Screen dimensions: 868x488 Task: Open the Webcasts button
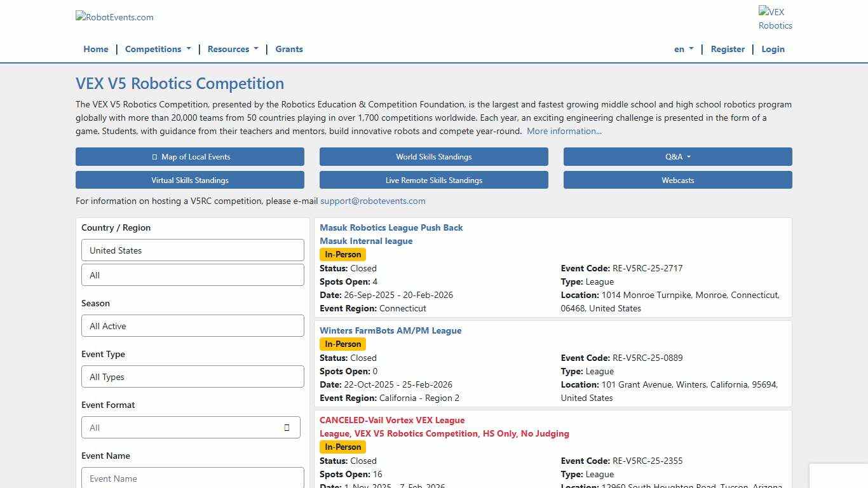(x=677, y=180)
